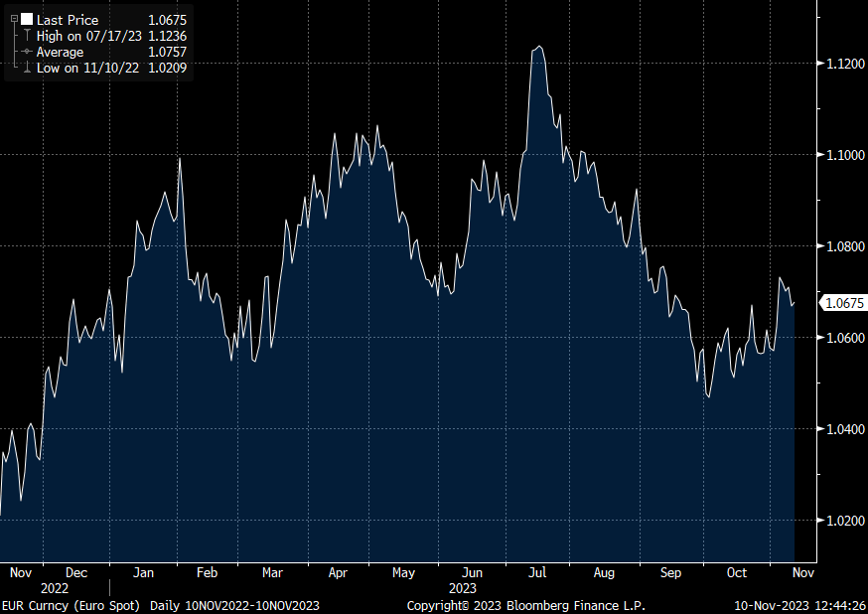Select the Average legend entry

click(60, 52)
